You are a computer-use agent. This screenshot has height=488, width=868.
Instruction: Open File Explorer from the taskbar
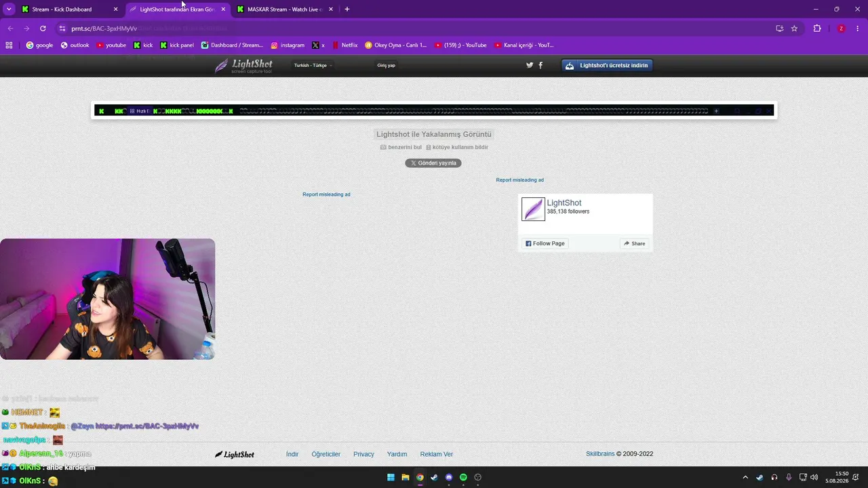click(406, 477)
